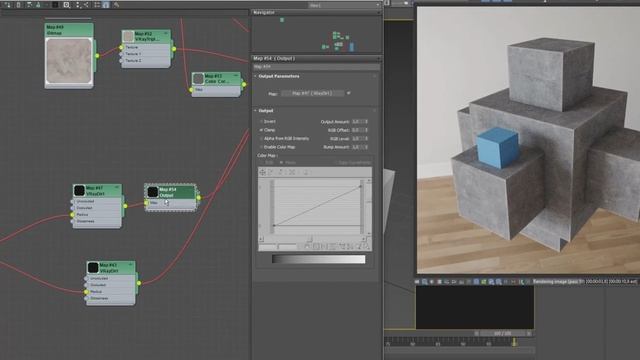Click the rendered image in the frame buffer
Viewport: 640px width, 360px height.
(x=528, y=140)
